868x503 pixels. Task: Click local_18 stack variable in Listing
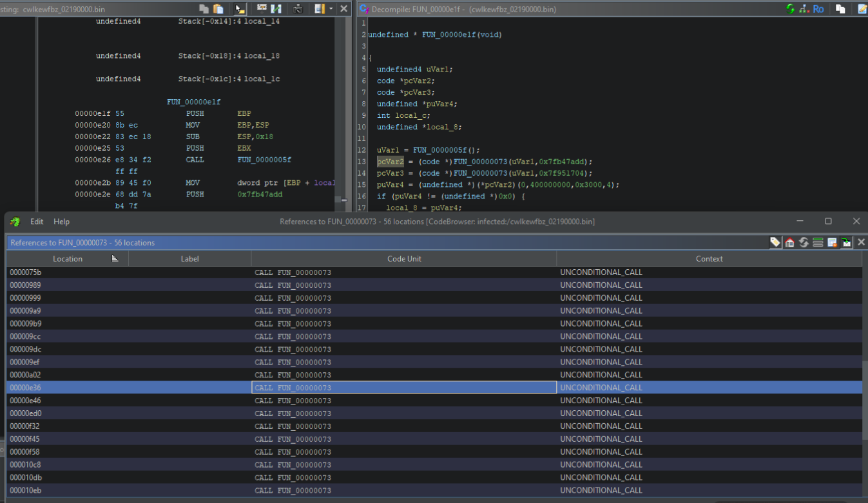262,56
